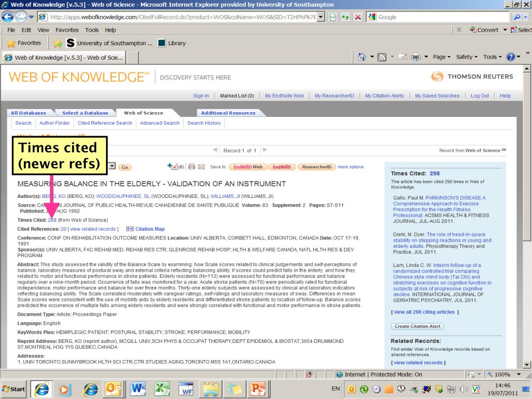Print this record using the small printer icon
532x399 pixels.
point(192,167)
